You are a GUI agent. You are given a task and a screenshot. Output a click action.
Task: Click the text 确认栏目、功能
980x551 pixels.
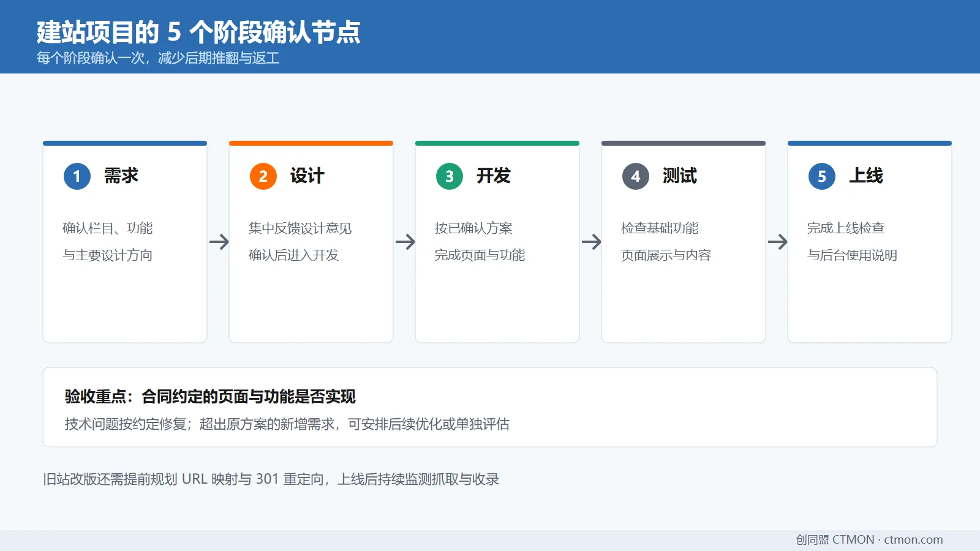coord(108,228)
